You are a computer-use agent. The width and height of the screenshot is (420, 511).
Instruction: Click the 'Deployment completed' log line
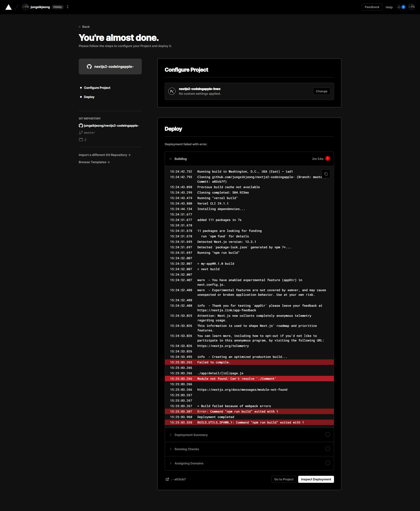click(249, 417)
